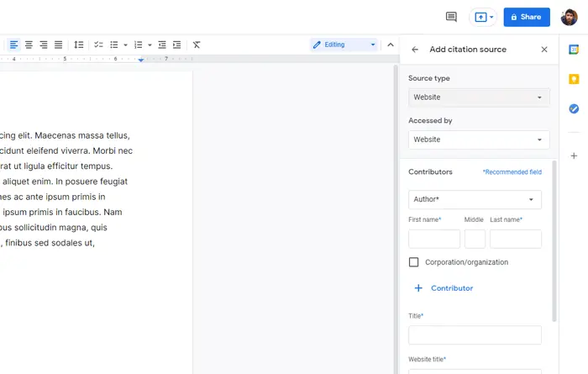Close the Add citation source panel
The width and height of the screenshot is (588, 374).
pyautogui.click(x=544, y=50)
